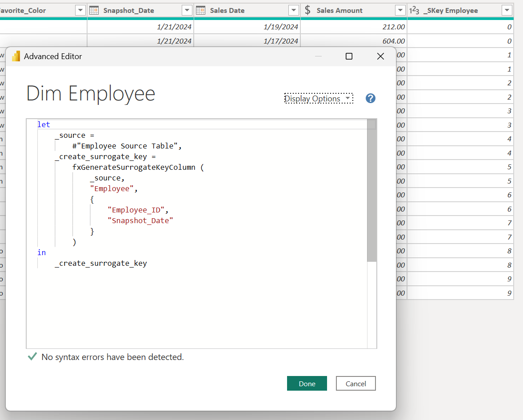
Task: Open the _SKey Employee filter dropdown
Action: [x=507, y=10]
